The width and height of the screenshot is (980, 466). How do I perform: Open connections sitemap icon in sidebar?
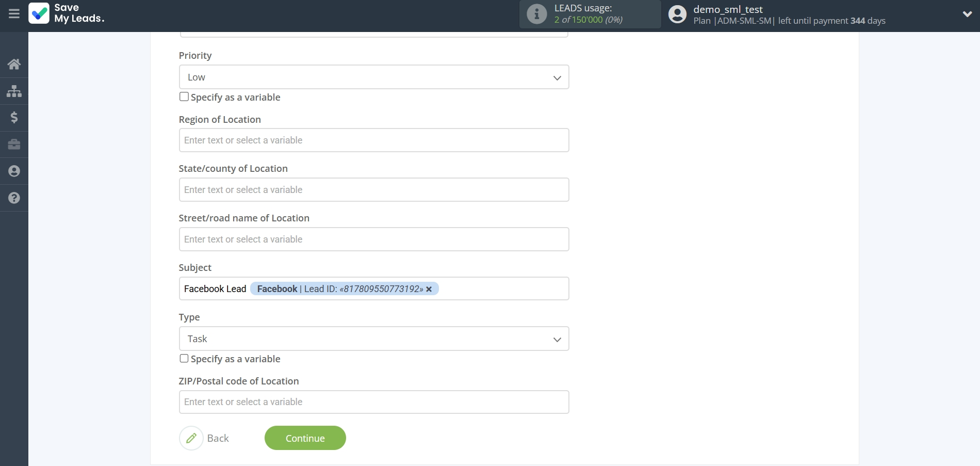14,91
